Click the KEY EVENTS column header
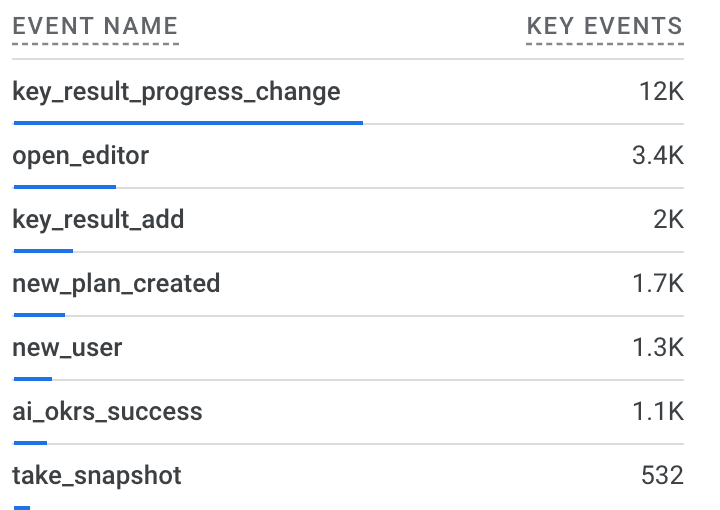The height and width of the screenshot is (510, 720). [x=604, y=27]
